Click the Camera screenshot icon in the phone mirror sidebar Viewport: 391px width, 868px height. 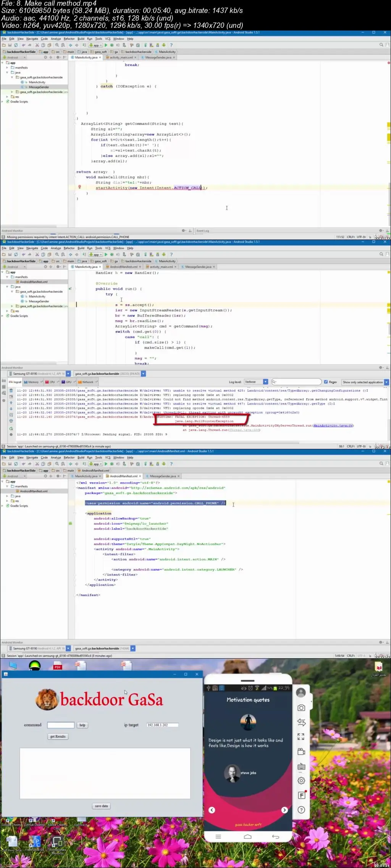[x=301, y=707]
